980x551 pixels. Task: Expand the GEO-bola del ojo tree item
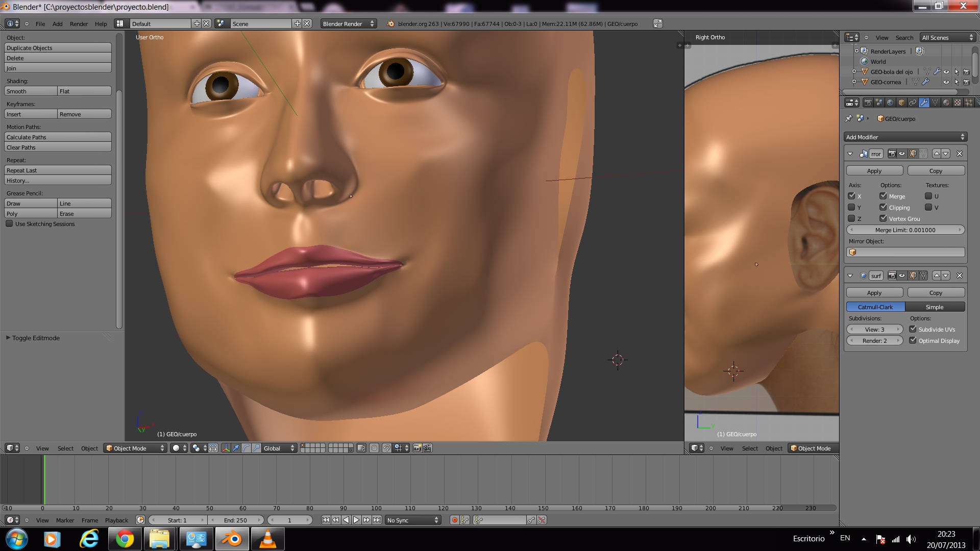(854, 71)
